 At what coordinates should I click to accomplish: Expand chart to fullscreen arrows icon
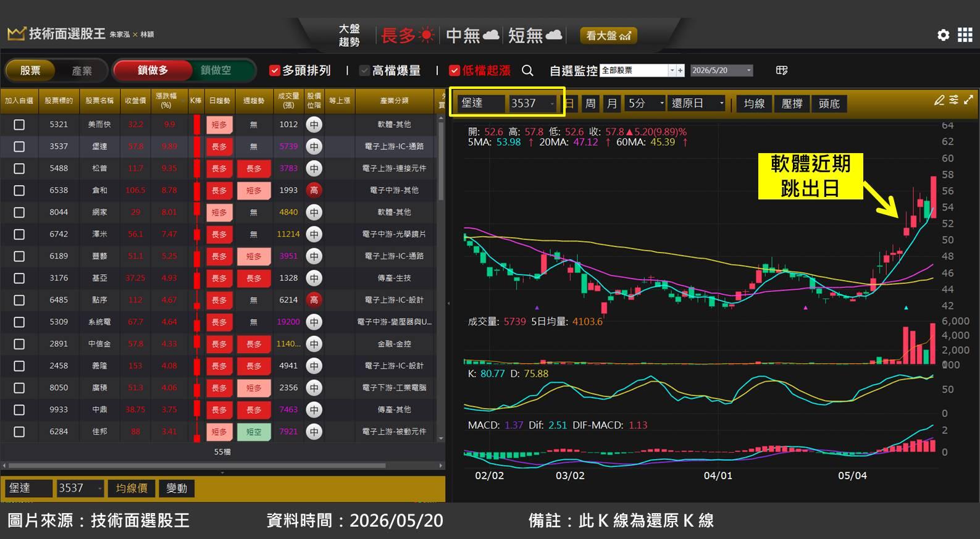[968, 100]
